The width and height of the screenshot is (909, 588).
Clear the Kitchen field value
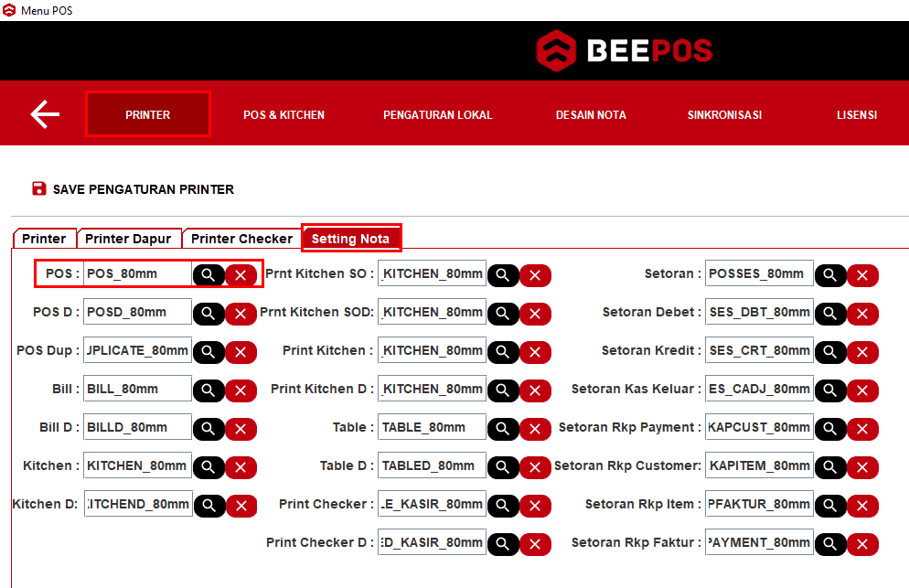pyautogui.click(x=241, y=466)
